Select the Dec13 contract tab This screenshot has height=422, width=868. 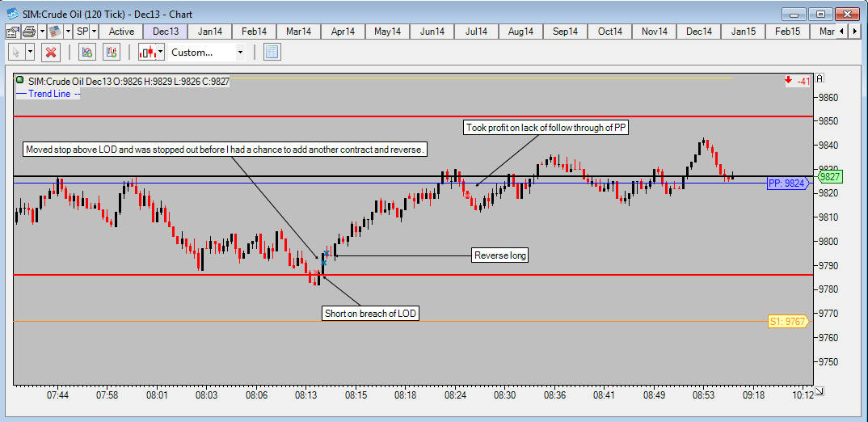pyautogui.click(x=166, y=32)
